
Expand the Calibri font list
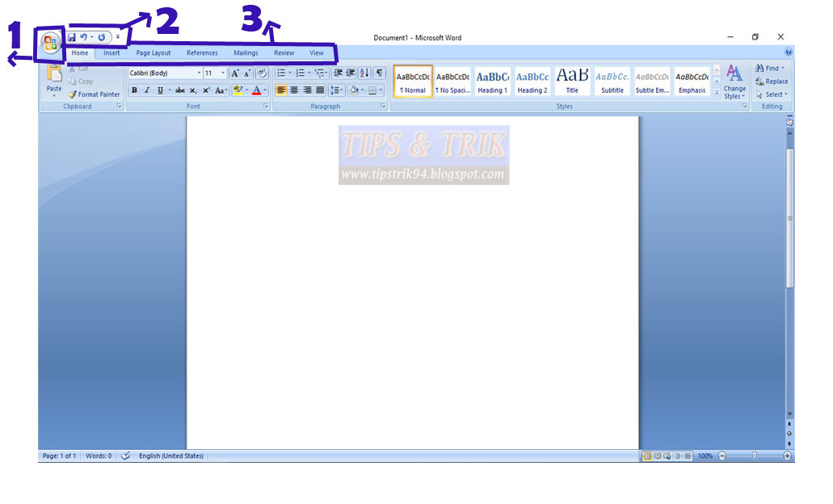199,72
